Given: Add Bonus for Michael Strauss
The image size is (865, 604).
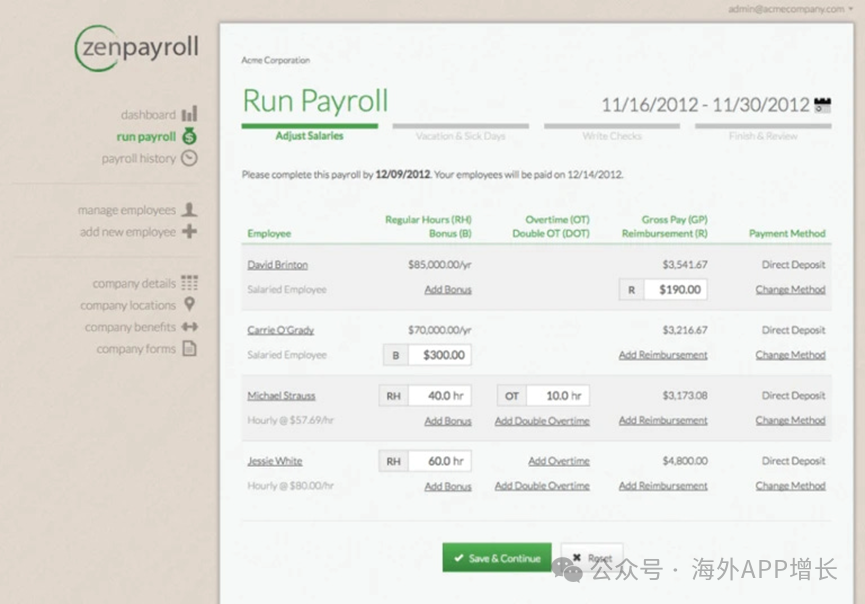Looking at the screenshot, I should tap(448, 421).
